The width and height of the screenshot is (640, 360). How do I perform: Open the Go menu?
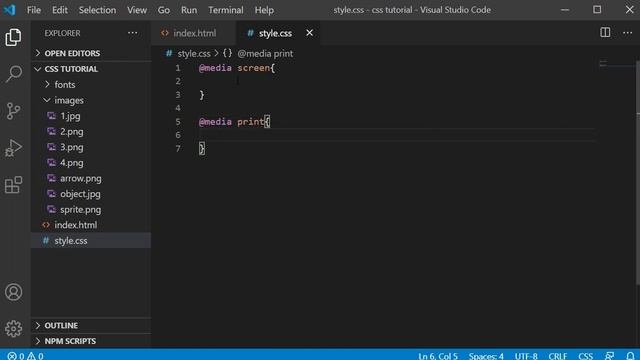(164, 10)
